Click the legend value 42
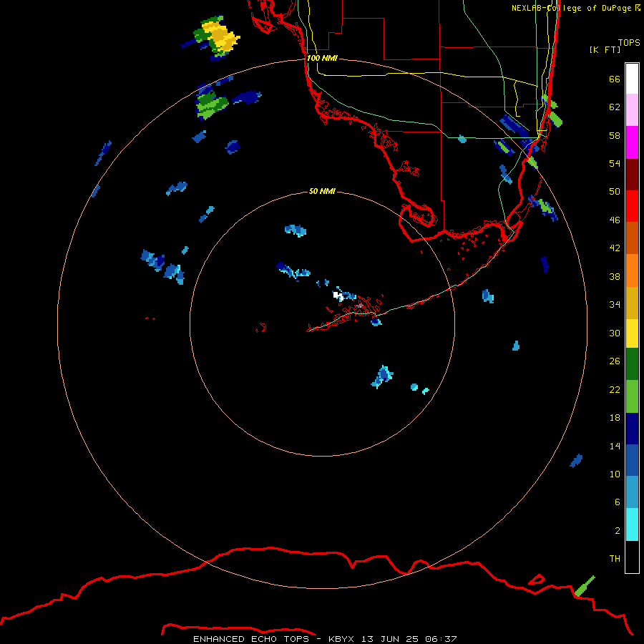This screenshot has width=644, height=644. [615, 248]
